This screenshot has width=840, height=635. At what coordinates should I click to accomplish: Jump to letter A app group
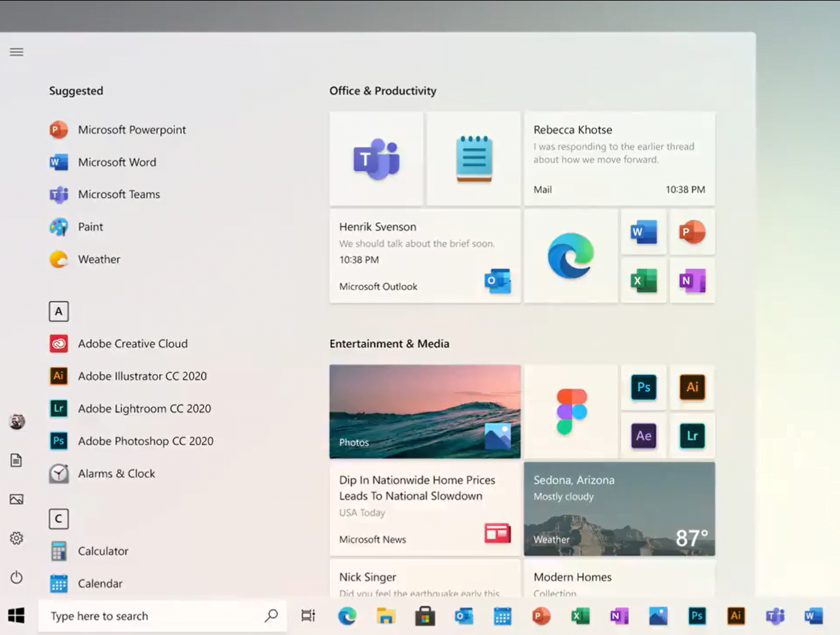pyautogui.click(x=59, y=311)
